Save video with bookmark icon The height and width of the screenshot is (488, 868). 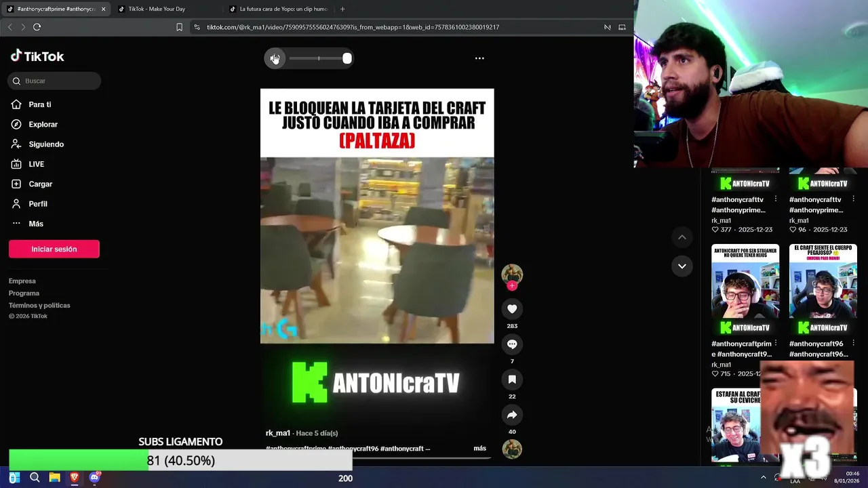[x=512, y=380]
